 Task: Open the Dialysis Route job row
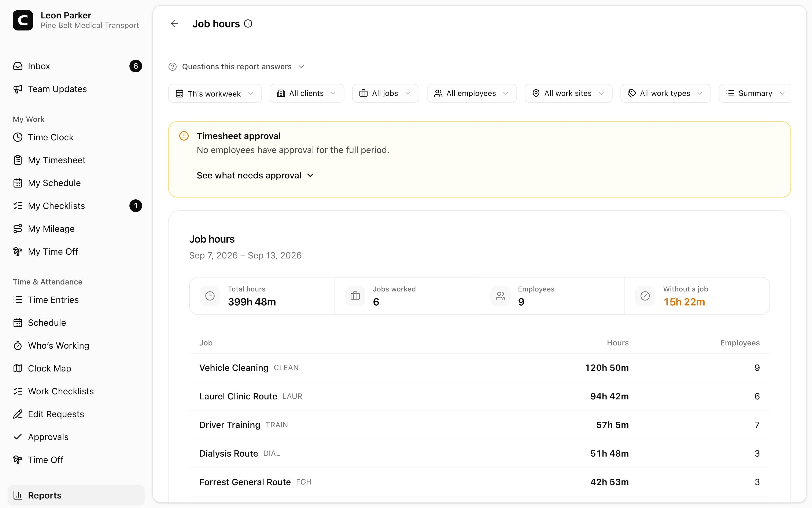click(479, 454)
